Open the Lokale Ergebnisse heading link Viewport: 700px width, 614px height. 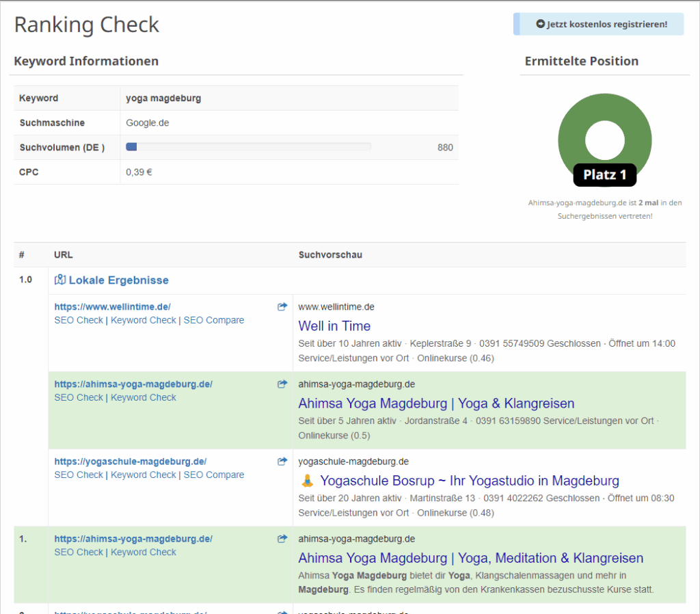119,280
